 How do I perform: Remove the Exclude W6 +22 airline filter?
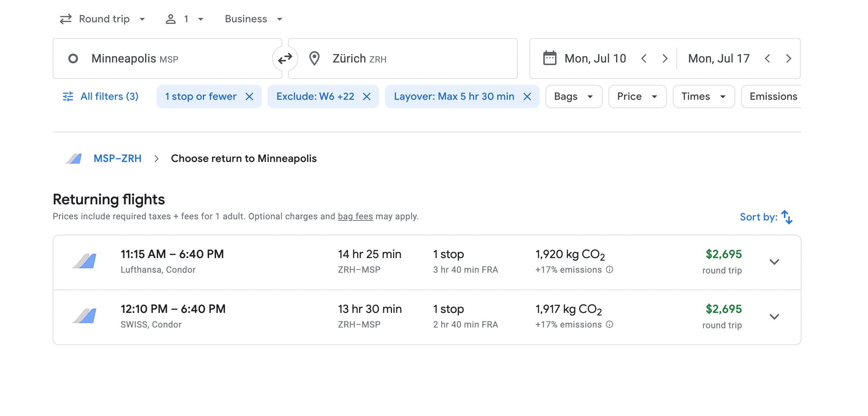[x=367, y=97]
